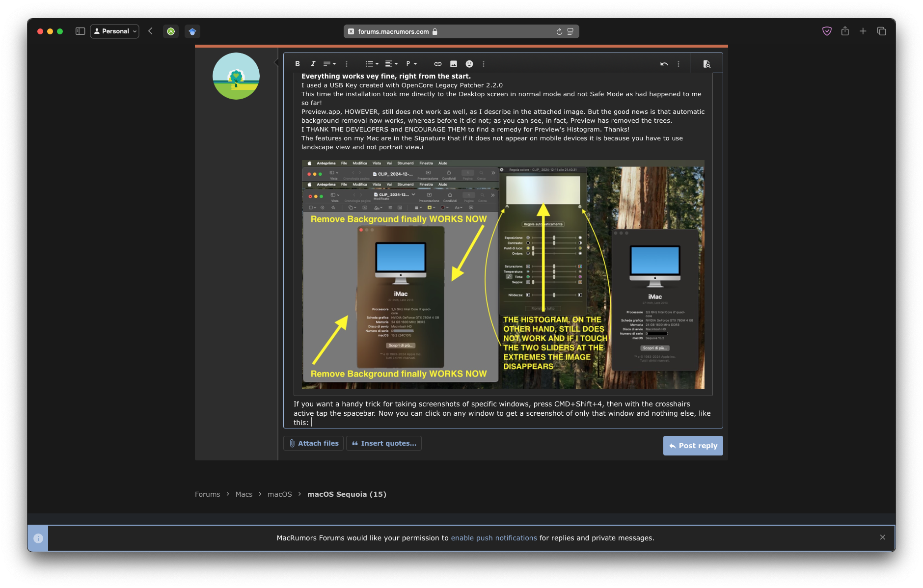Place cursor after 'like this:' in the reply
923x588 pixels.
pyautogui.click(x=312, y=423)
